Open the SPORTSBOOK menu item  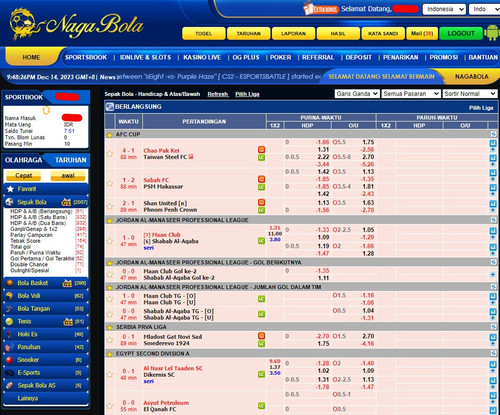[x=86, y=57]
